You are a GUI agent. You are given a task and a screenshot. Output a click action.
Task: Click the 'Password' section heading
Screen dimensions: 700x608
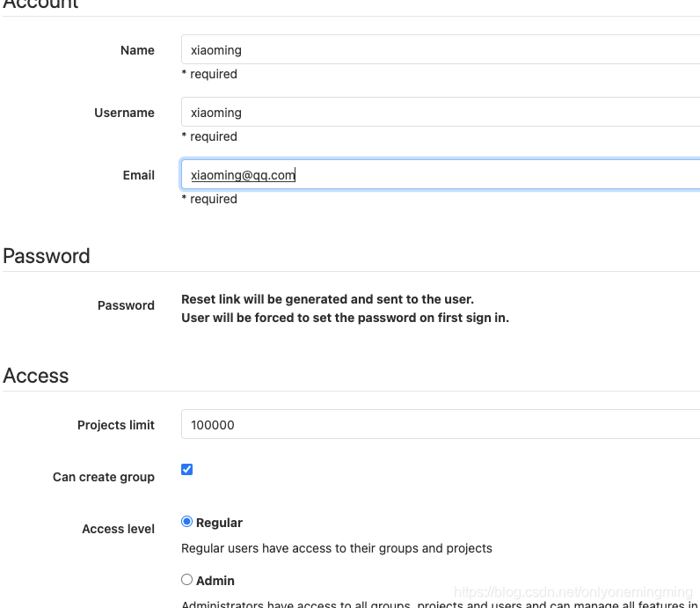pos(47,256)
